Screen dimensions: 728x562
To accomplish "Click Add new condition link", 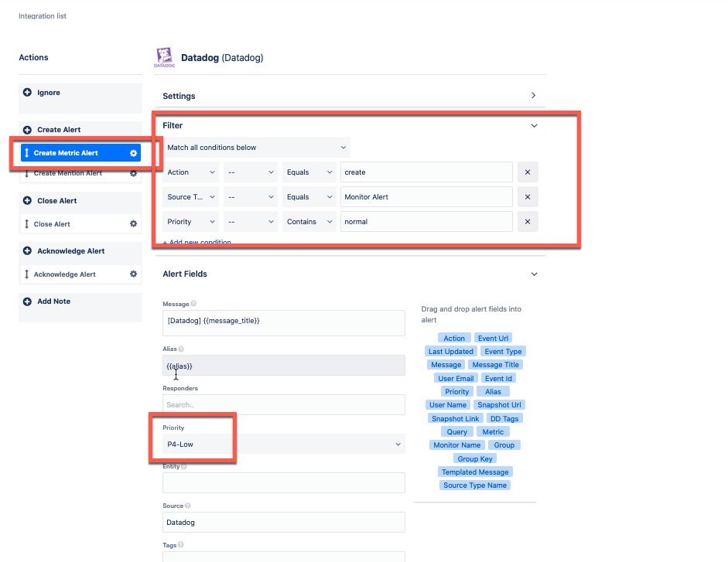I will click(x=197, y=242).
